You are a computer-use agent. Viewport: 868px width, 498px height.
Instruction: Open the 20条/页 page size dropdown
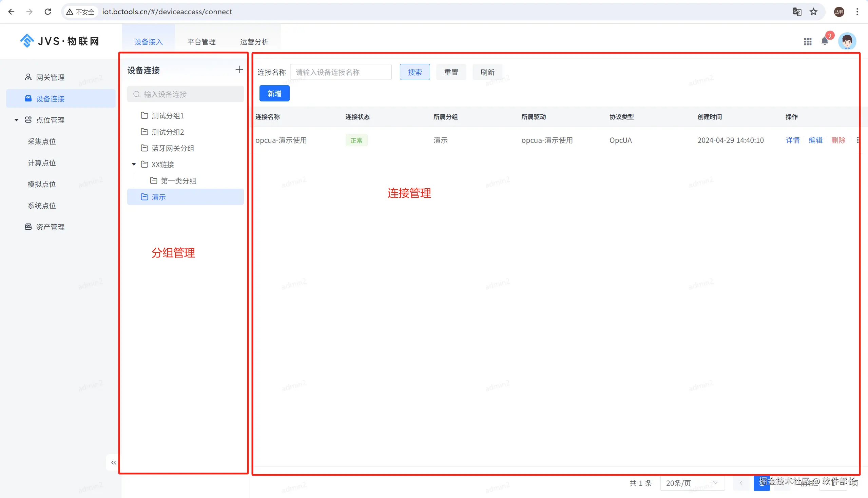[x=692, y=483]
